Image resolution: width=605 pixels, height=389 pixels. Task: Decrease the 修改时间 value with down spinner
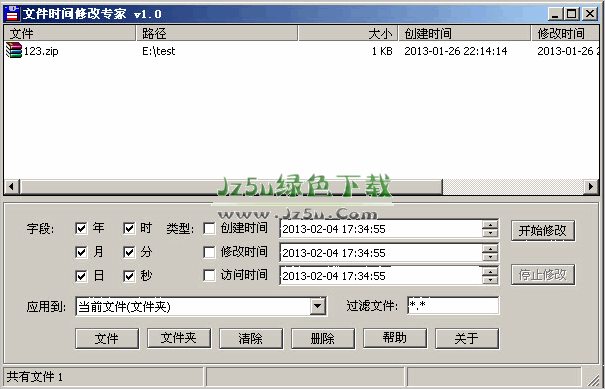(490, 257)
